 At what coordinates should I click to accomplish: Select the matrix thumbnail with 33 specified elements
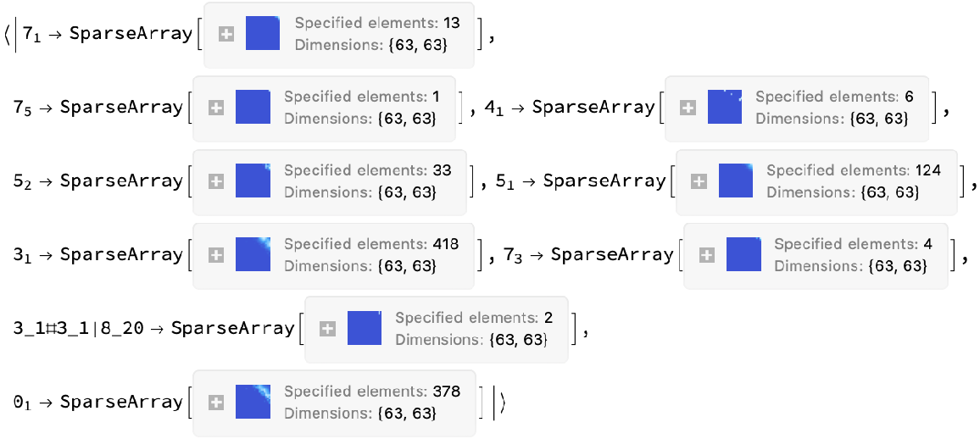253,181
